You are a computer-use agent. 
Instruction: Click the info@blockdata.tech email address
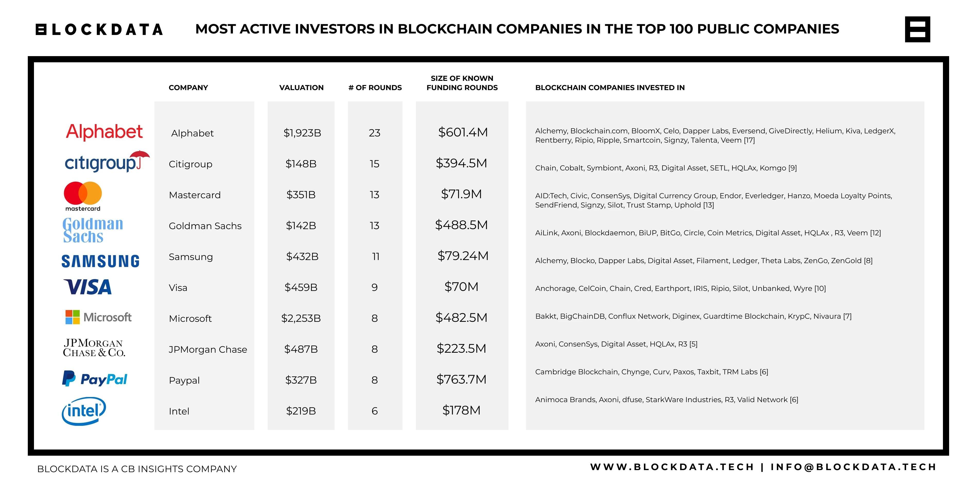(x=853, y=467)
